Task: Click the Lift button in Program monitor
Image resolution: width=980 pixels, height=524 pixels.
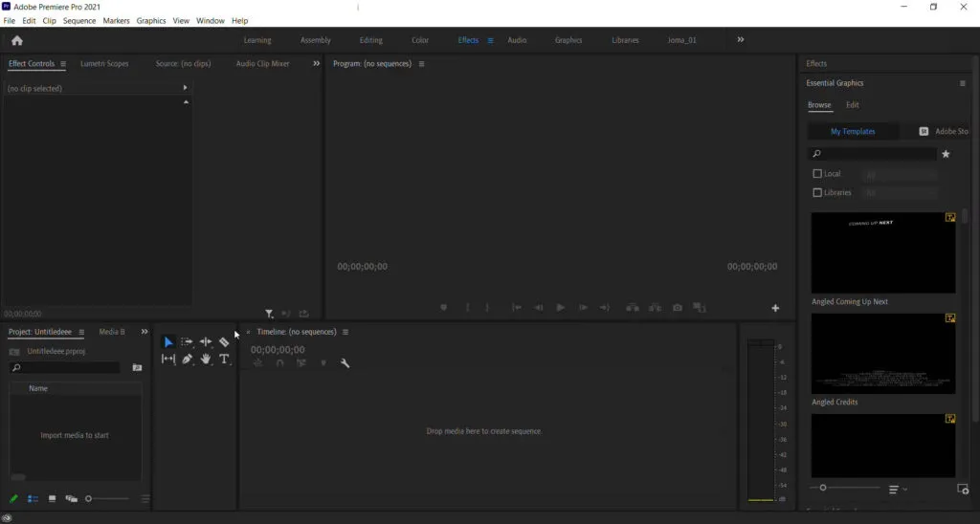Action: (633, 308)
